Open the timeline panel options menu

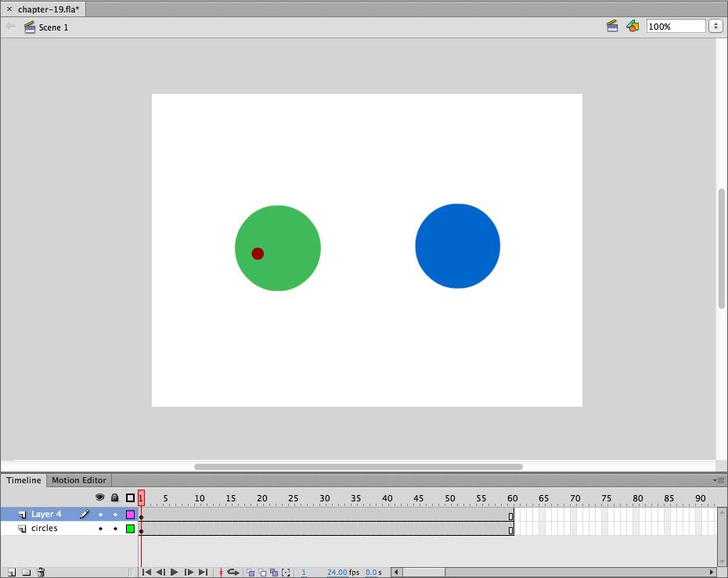tap(718, 480)
